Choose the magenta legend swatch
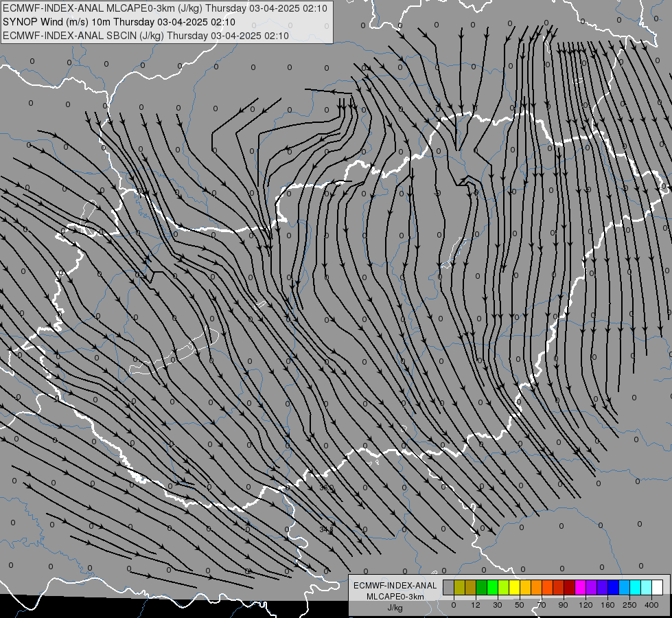The width and height of the screenshot is (672, 618). [x=581, y=587]
